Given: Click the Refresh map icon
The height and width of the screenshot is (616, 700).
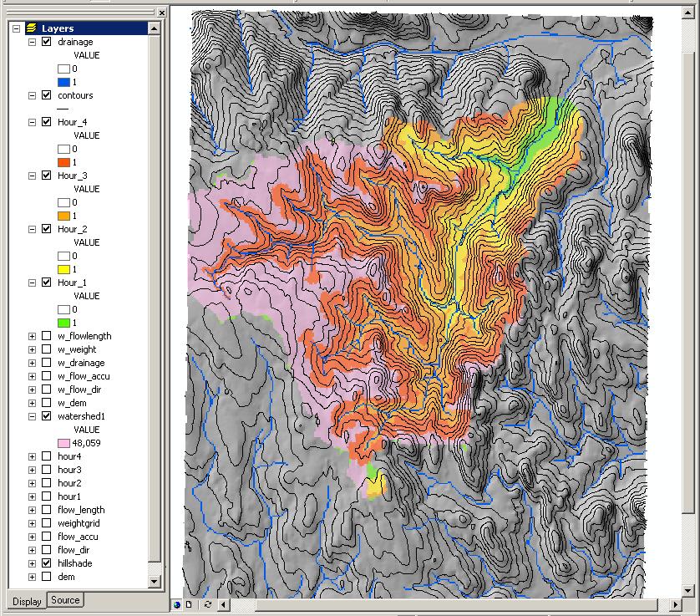Looking at the screenshot, I should pos(207,604).
